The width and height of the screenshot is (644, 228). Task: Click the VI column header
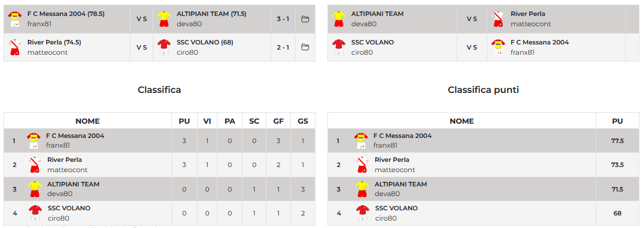[207, 121]
